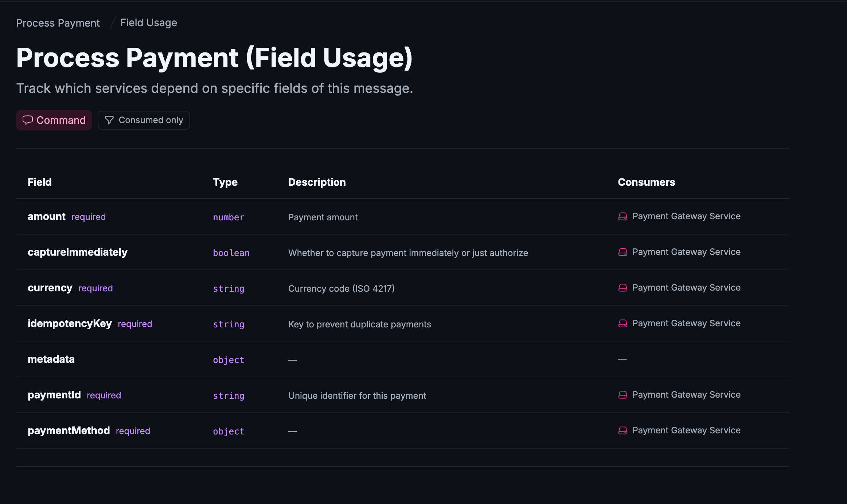Screen dimensions: 847x504
Task: Click the service icon in the idempotencyKey row
Action: (x=622, y=323)
